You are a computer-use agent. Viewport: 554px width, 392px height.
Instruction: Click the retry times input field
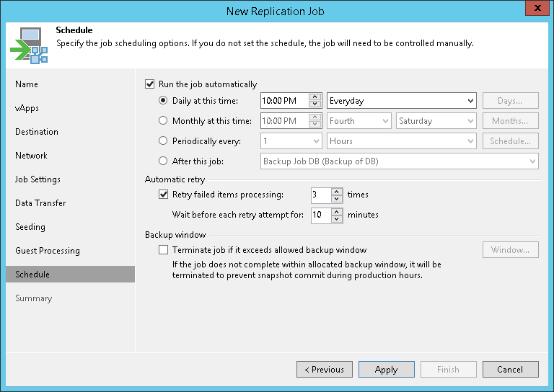coord(320,195)
